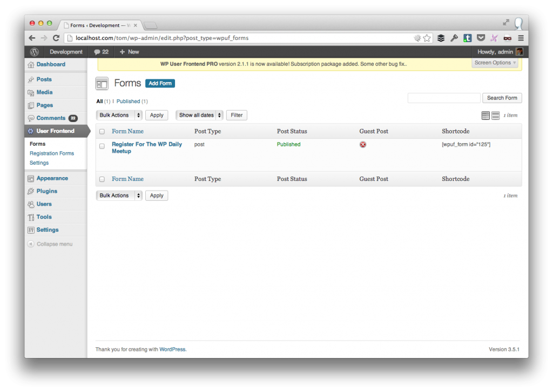Bookmark this page with the star icon
Image resolution: width=553 pixels, height=392 pixels.
point(427,38)
